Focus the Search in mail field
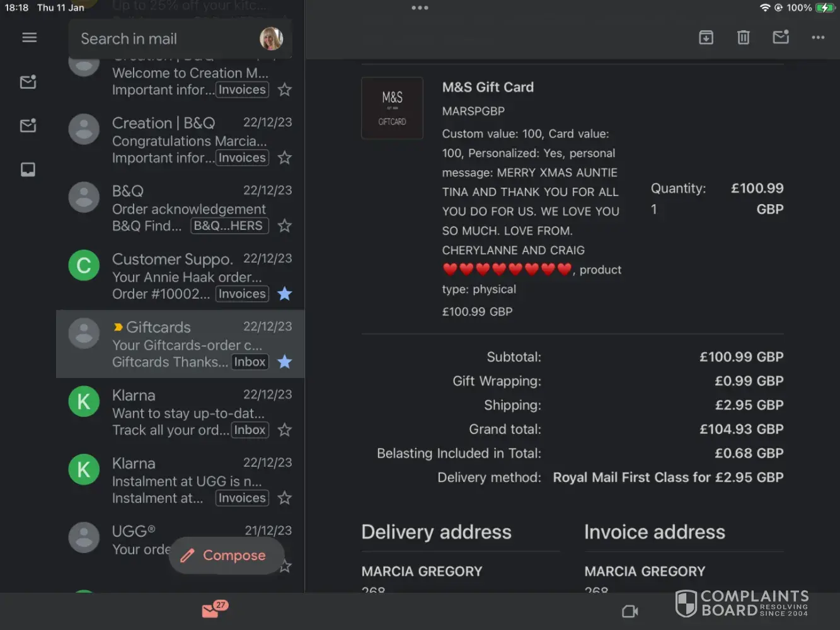 [x=164, y=39]
